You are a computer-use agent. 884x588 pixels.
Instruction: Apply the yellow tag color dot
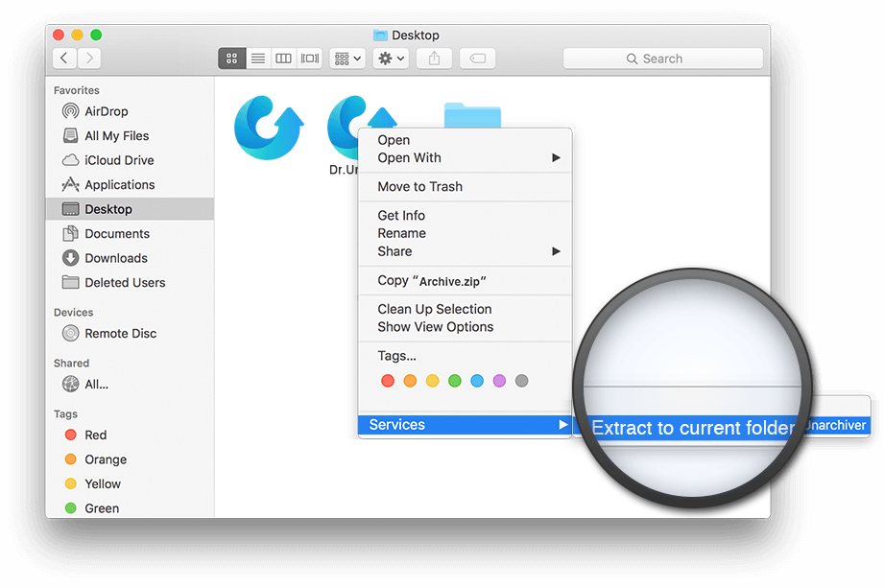[x=433, y=382]
